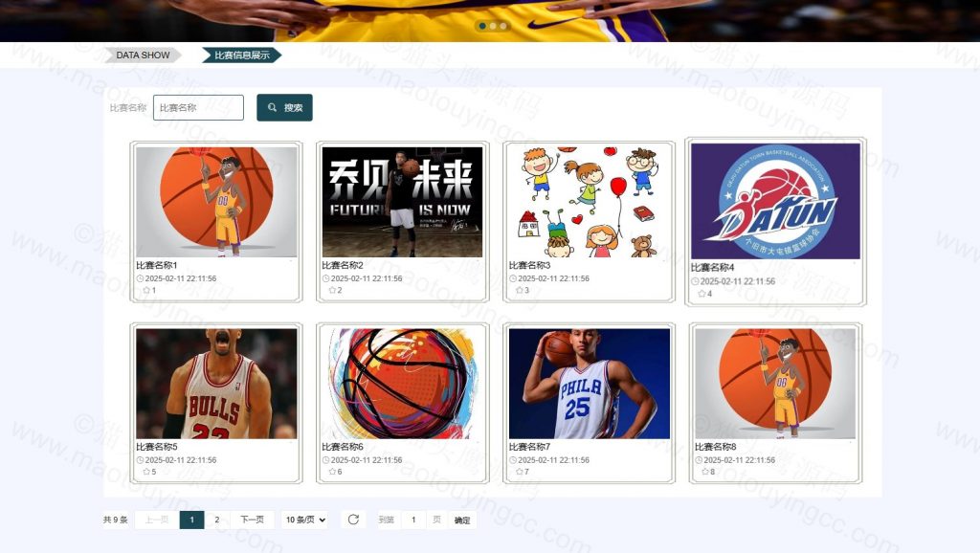Open the 比赛名称6 painted basketball thumbnail

(x=403, y=384)
